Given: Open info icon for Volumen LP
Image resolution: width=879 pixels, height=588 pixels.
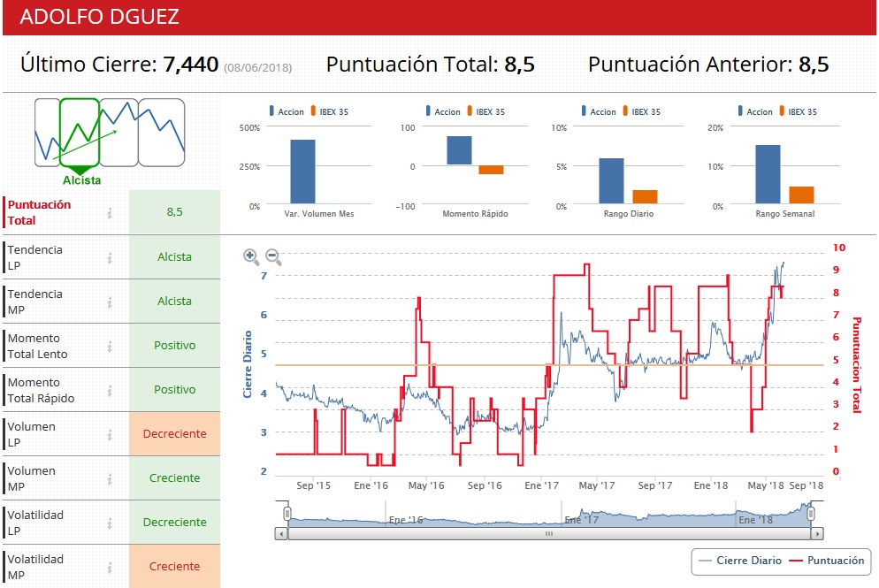Looking at the screenshot, I should (110, 435).
